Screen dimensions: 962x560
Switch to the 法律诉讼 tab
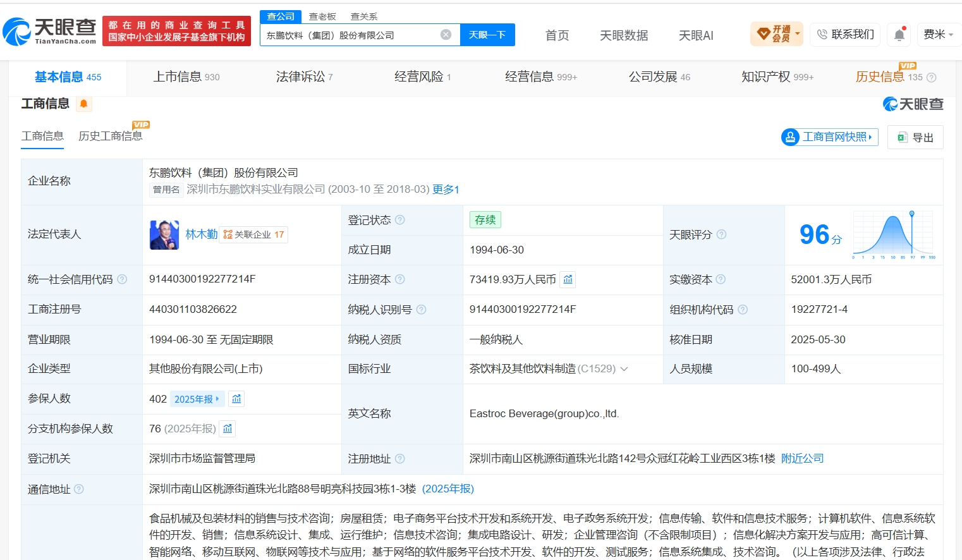click(304, 77)
